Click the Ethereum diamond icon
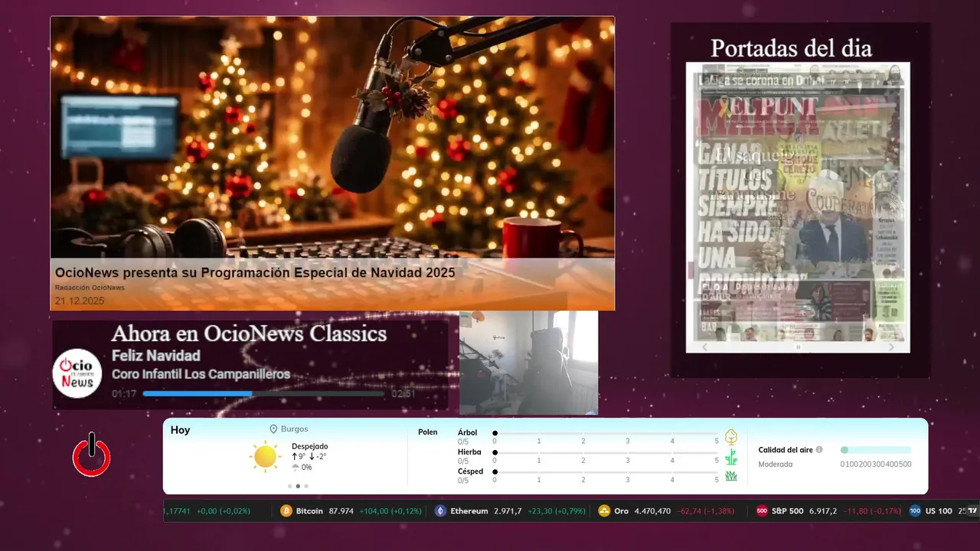The image size is (980, 551). (440, 511)
